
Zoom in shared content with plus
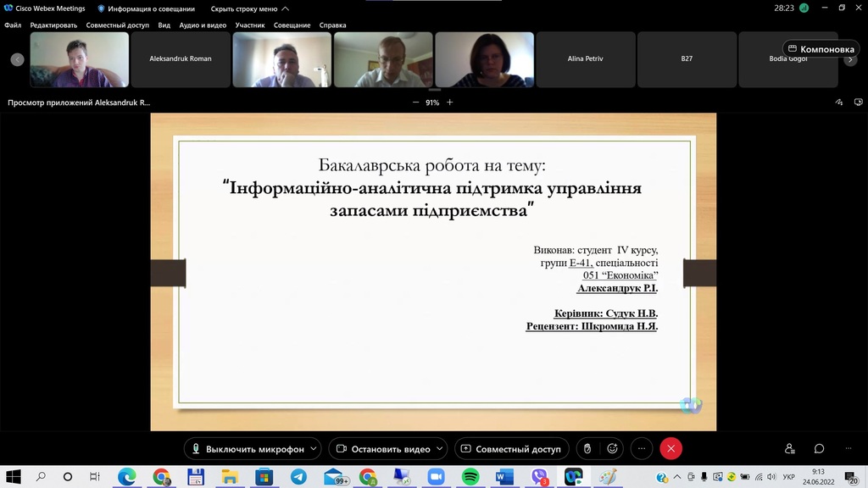coord(450,103)
